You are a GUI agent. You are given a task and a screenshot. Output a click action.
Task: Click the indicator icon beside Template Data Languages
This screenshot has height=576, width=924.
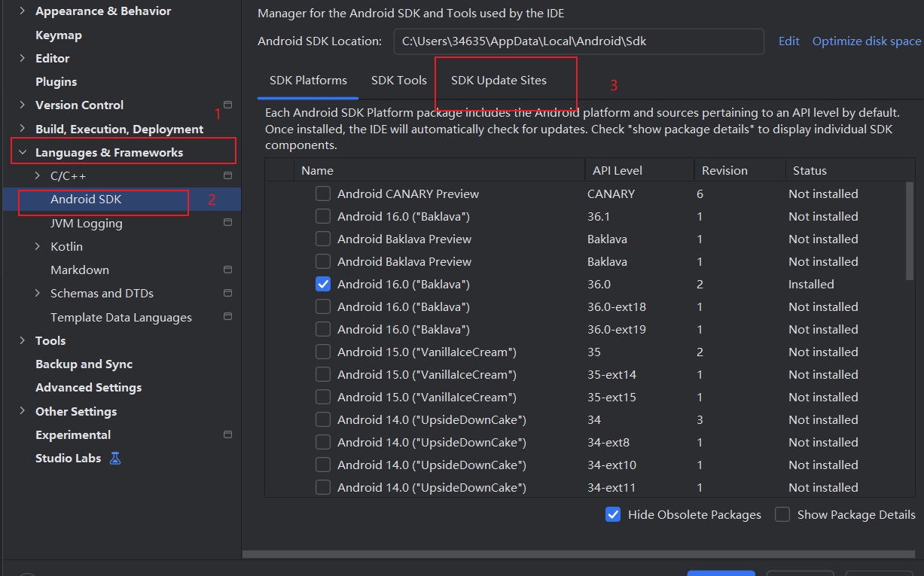(x=227, y=316)
